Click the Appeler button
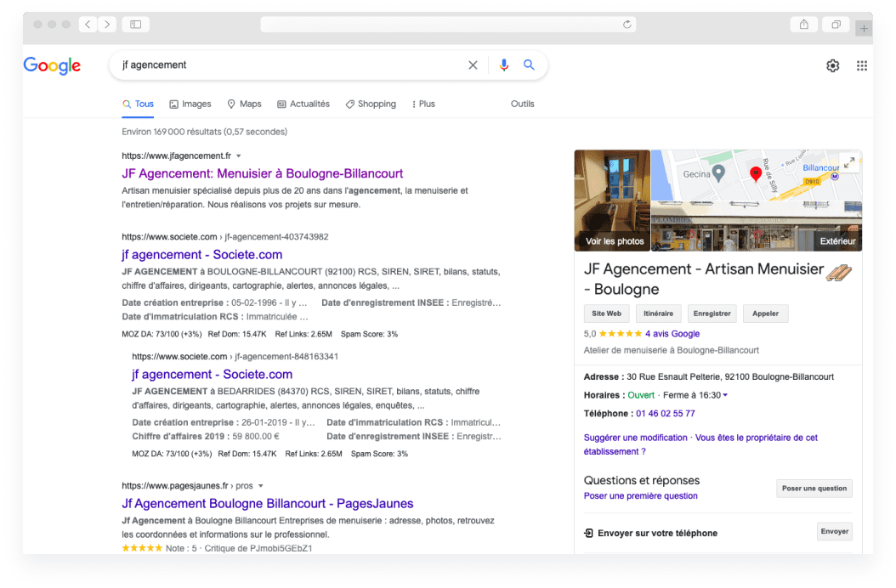This screenshot has height=588, width=896. 765,314
